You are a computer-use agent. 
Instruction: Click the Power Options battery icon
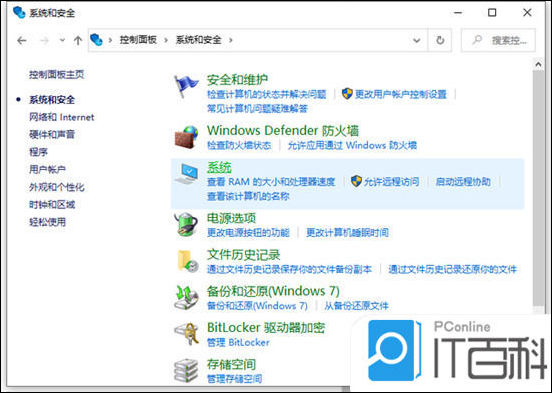(x=186, y=224)
